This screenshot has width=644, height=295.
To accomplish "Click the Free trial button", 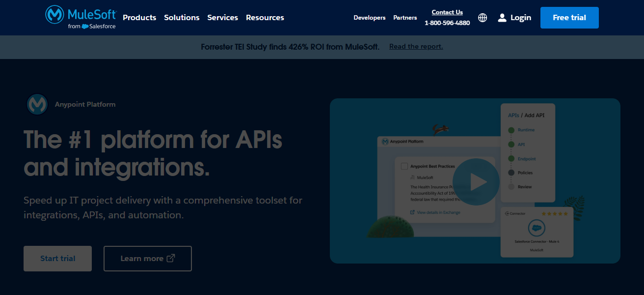I will (x=569, y=17).
